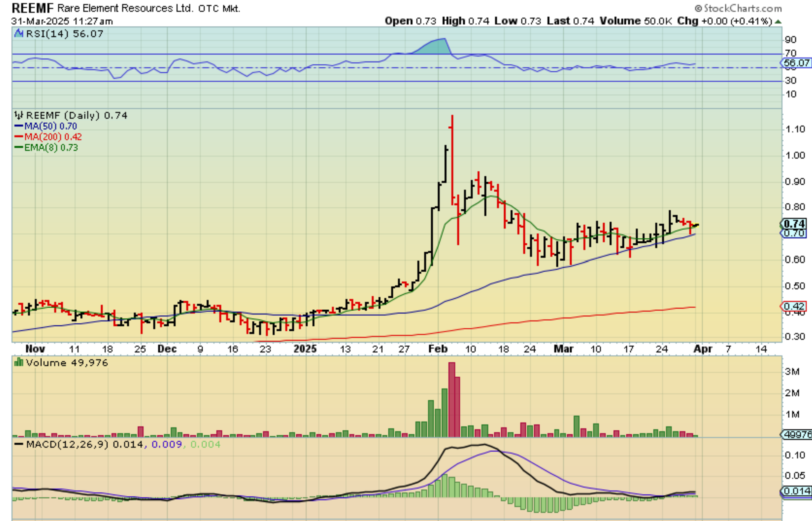The width and height of the screenshot is (812, 521).
Task: Click the StockCharts.com copyright logo
Action: point(738,8)
